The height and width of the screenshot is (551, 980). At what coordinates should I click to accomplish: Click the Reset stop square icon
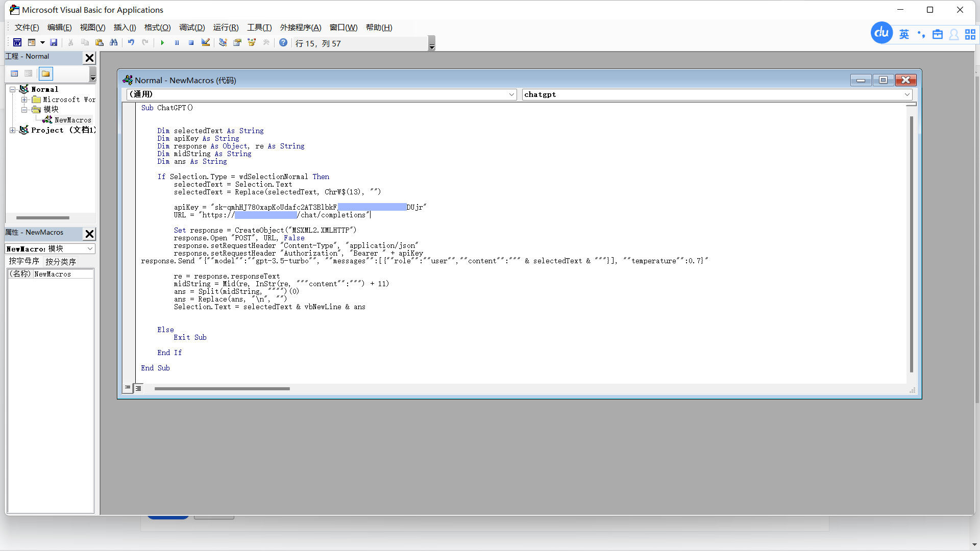tap(191, 43)
